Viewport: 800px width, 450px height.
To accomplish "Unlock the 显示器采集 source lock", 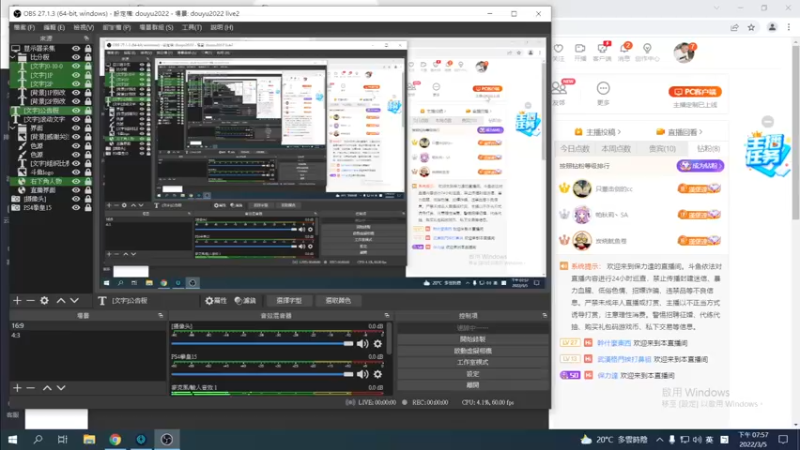I will pos(88,48).
